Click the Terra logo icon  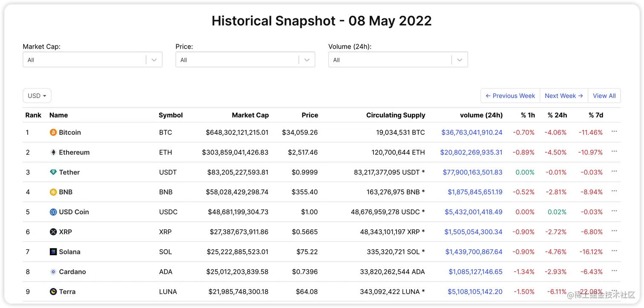(x=53, y=292)
